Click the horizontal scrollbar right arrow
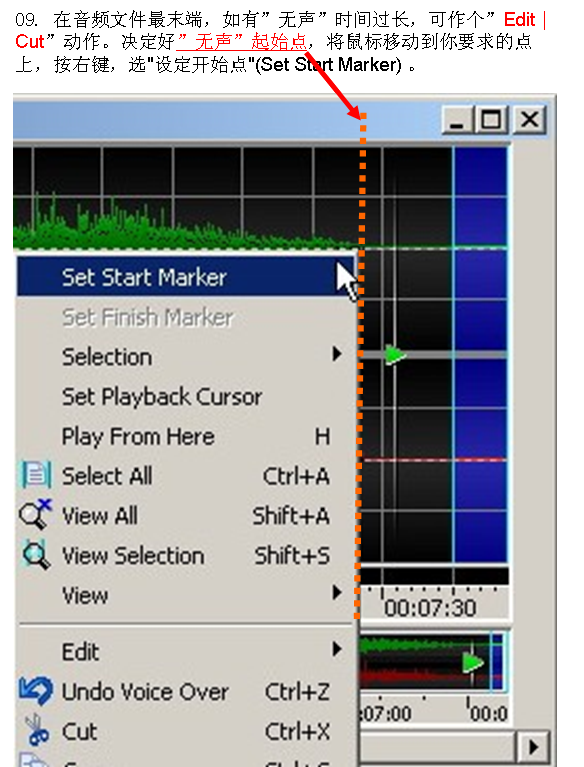The image size is (584, 767). pos(534,747)
